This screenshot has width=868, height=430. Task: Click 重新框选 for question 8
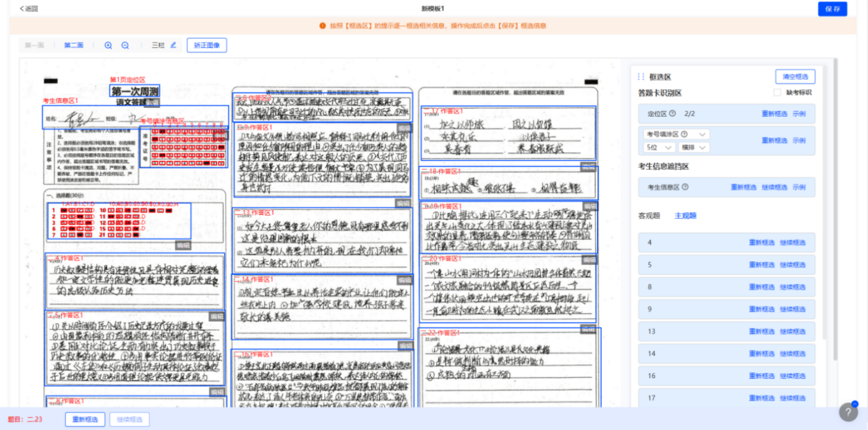[762, 287]
